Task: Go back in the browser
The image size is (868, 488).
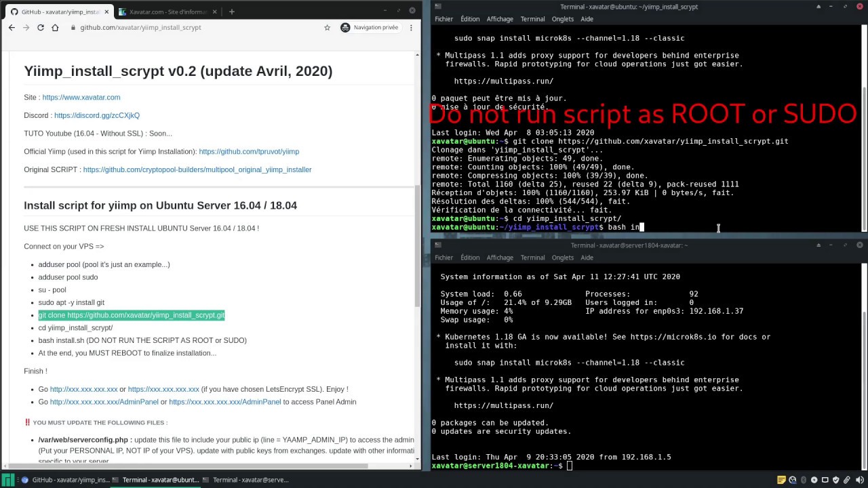Action: [x=12, y=28]
